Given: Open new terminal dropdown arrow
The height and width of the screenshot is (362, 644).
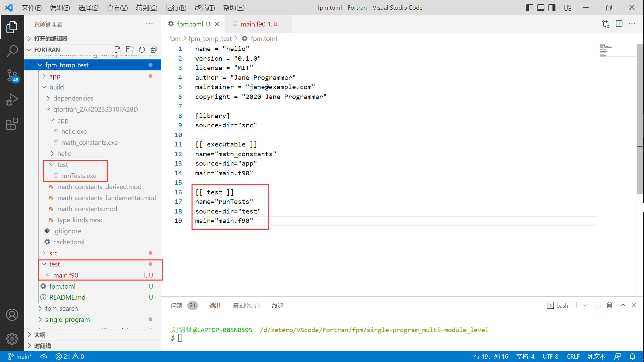Looking at the screenshot, I should click(585, 305).
